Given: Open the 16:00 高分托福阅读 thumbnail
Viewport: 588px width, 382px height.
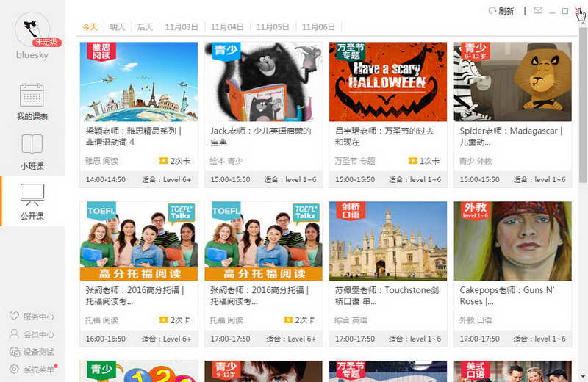Looking at the screenshot, I should click(x=139, y=241).
